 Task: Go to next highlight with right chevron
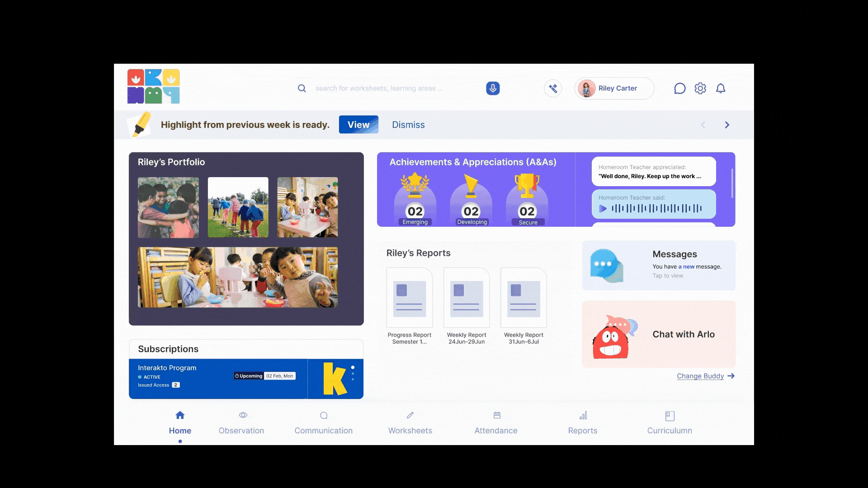[727, 125]
